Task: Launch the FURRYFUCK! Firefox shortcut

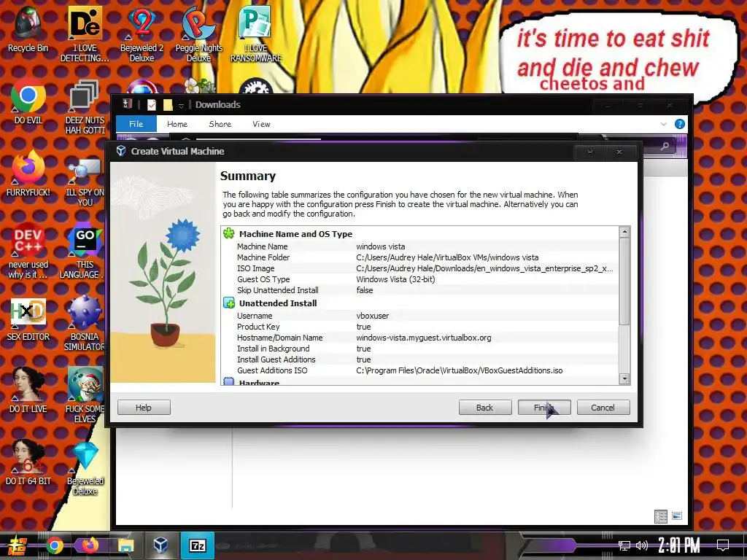Action: pos(28,174)
